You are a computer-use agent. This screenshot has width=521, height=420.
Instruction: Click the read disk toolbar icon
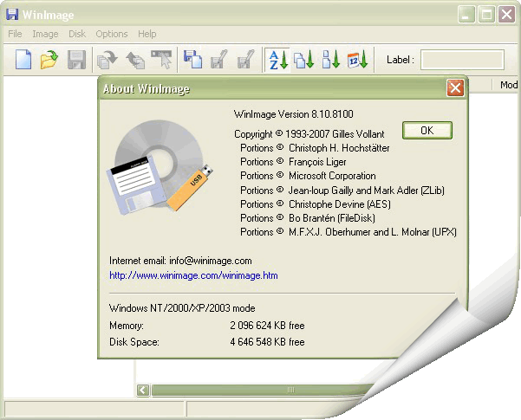point(107,60)
